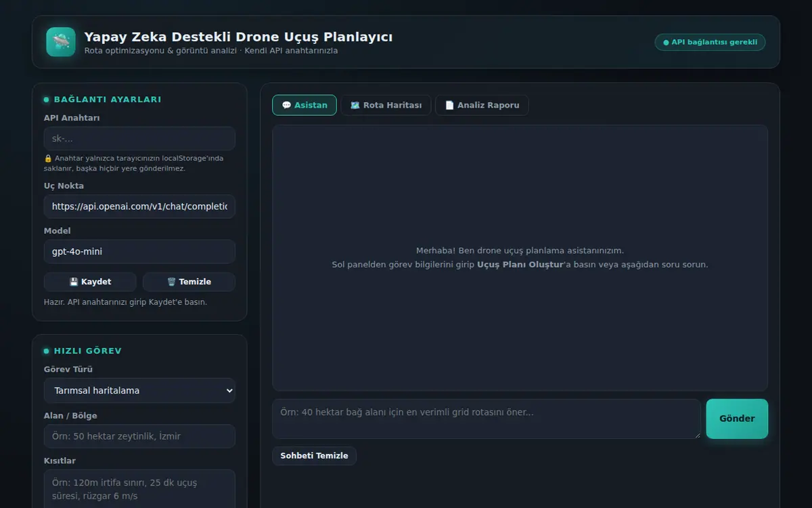812x508 pixels.
Task: Click the Uç Nokta URL field
Action: point(139,207)
